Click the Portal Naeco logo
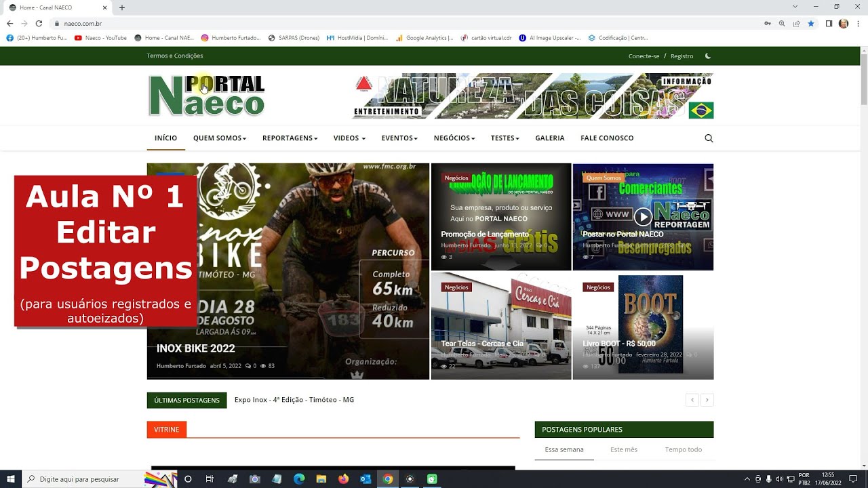This screenshot has height=488, width=868. (207, 96)
